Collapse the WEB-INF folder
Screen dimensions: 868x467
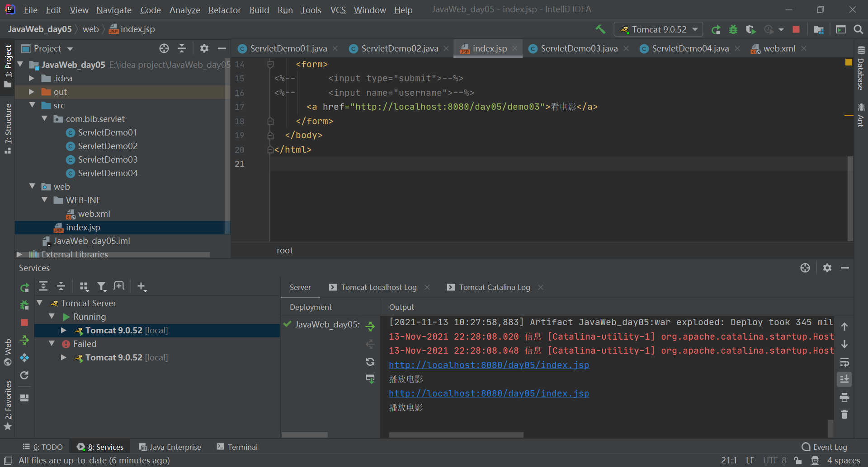coord(44,200)
